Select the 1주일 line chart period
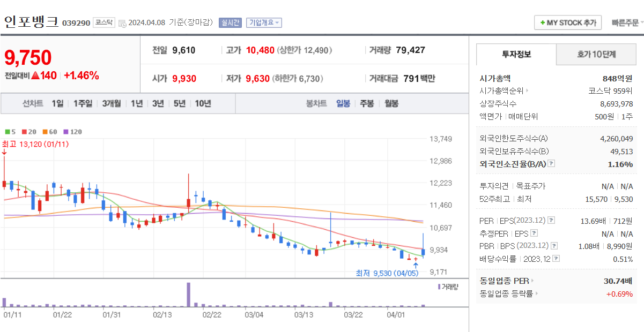Screen dimensions: 644x332 click(83, 104)
